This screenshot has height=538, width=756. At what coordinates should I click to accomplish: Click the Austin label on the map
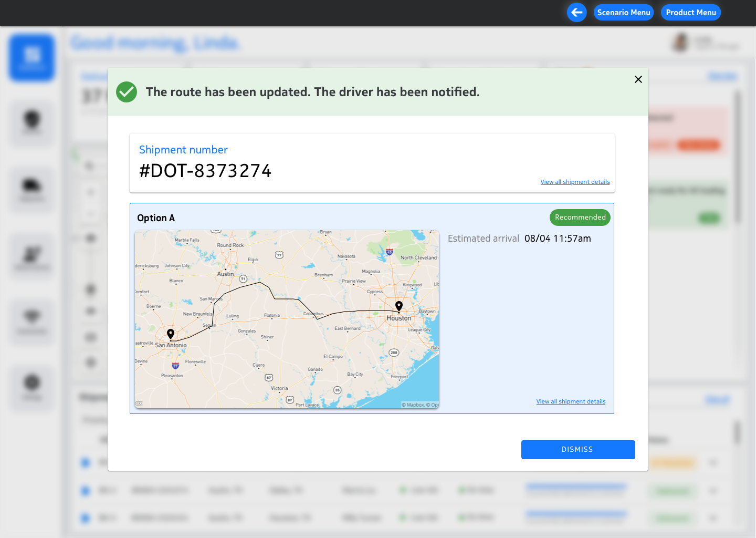[226, 274]
